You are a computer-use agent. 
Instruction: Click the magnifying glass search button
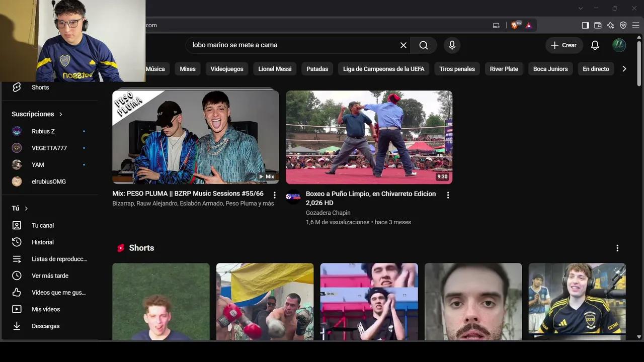click(424, 45)
